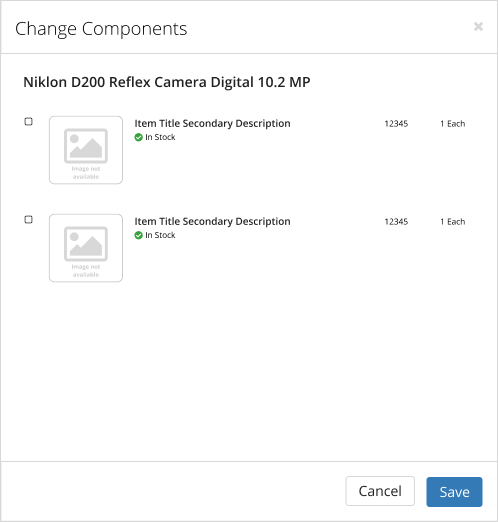
Task: Click the Niklon D200 Reflex Camera heading
Action: pyautogui.click(x=167, y=82)
